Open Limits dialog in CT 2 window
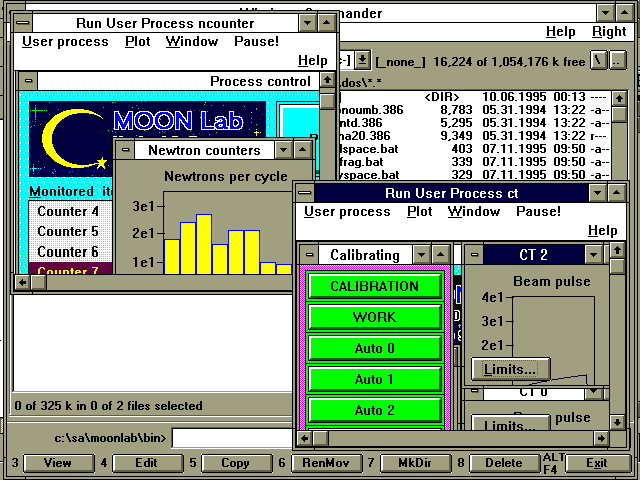The image size is (640, 480). [510, 369]
